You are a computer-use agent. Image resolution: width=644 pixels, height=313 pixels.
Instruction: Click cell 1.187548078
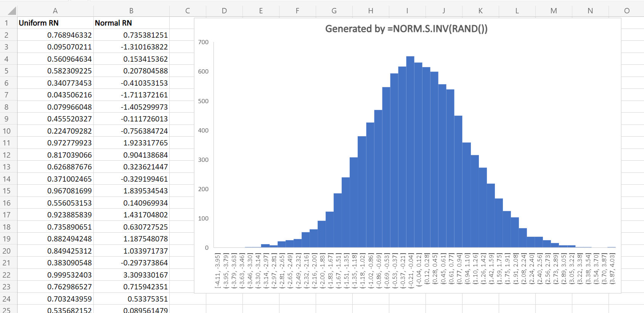point(131,239)
